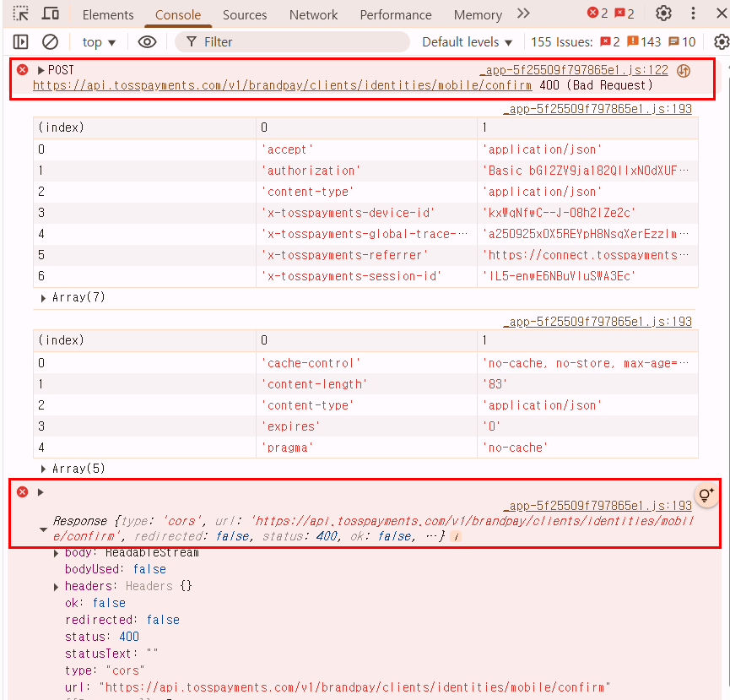730x700 pixels.
Task: Open source link _app js:122
Action: pos(574,70)
